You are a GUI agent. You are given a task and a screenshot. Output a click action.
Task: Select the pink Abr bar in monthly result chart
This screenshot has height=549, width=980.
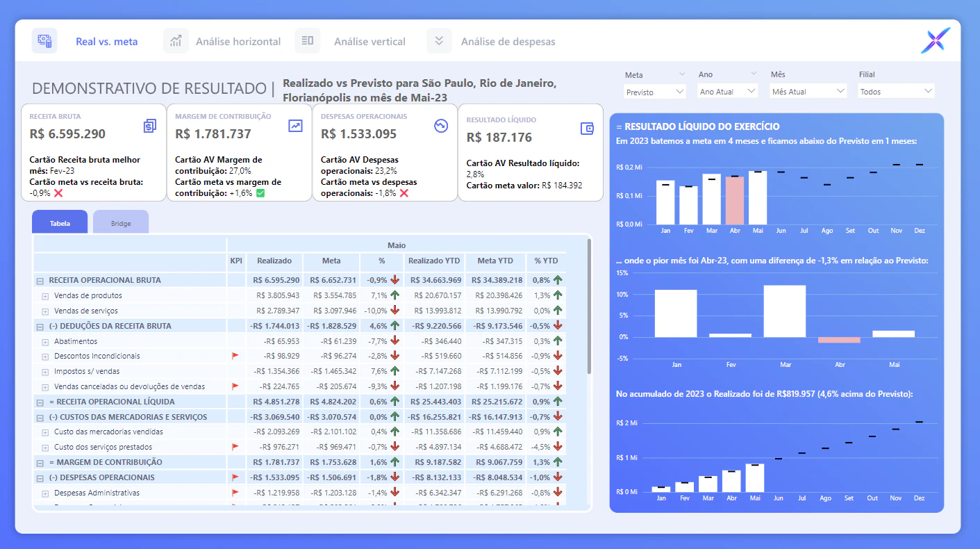pos(735,200)
